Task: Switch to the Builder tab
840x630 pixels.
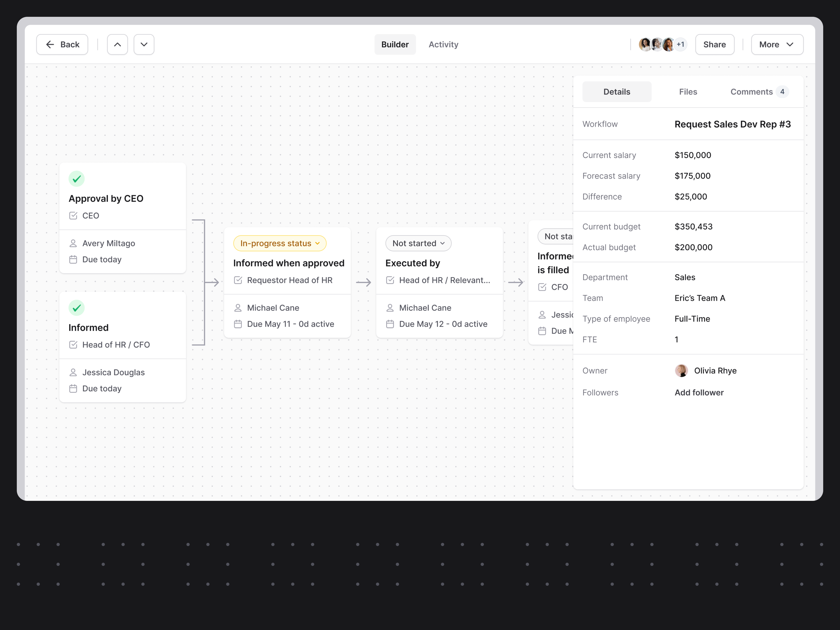Action: tap(395, 44)
